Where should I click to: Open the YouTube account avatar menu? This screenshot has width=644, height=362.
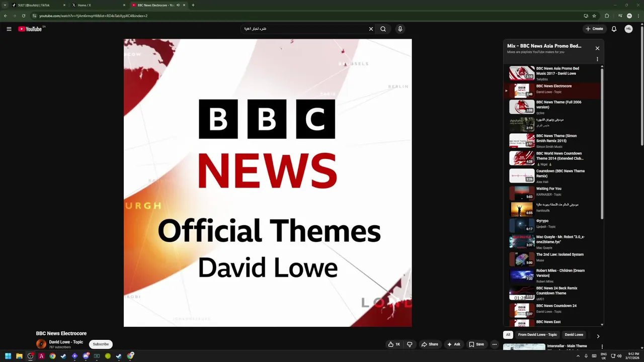pos(628,29)
